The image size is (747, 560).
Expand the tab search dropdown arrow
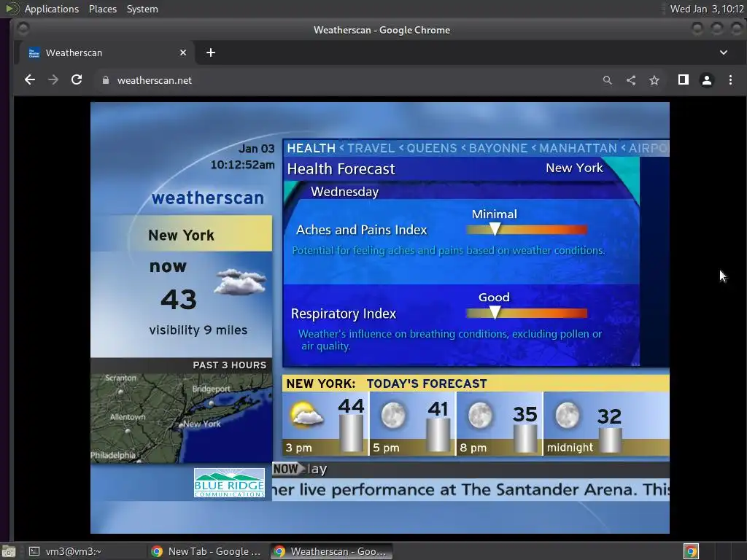click(723, 52)
